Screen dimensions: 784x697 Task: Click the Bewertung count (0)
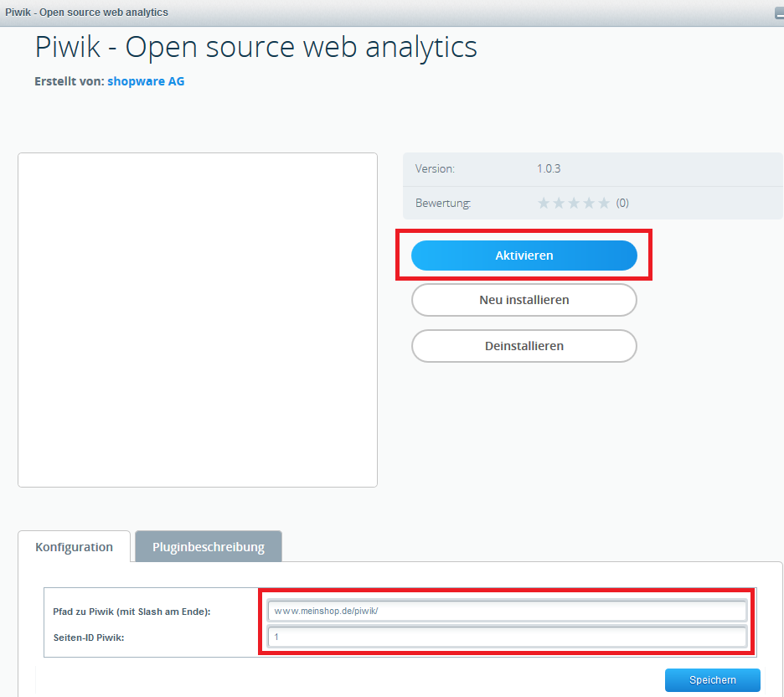[622, 203]
